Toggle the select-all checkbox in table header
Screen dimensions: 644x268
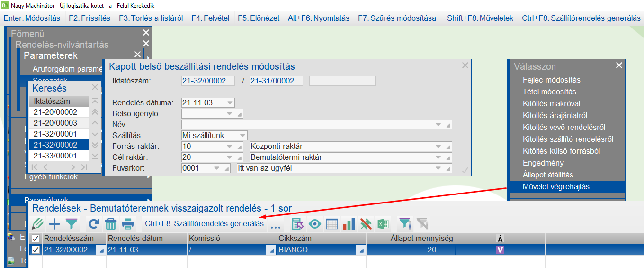pos(36,238)
